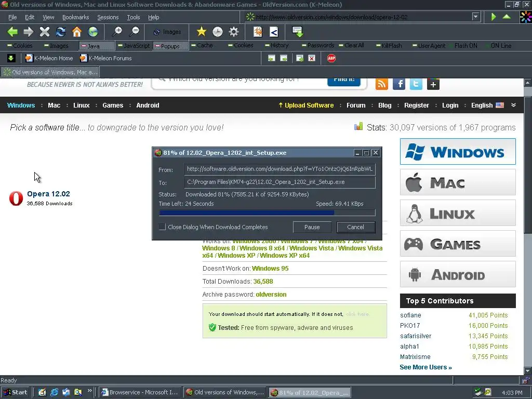
Task: Open the Twitter icon on the page
Action: click(x=416, y=84)
